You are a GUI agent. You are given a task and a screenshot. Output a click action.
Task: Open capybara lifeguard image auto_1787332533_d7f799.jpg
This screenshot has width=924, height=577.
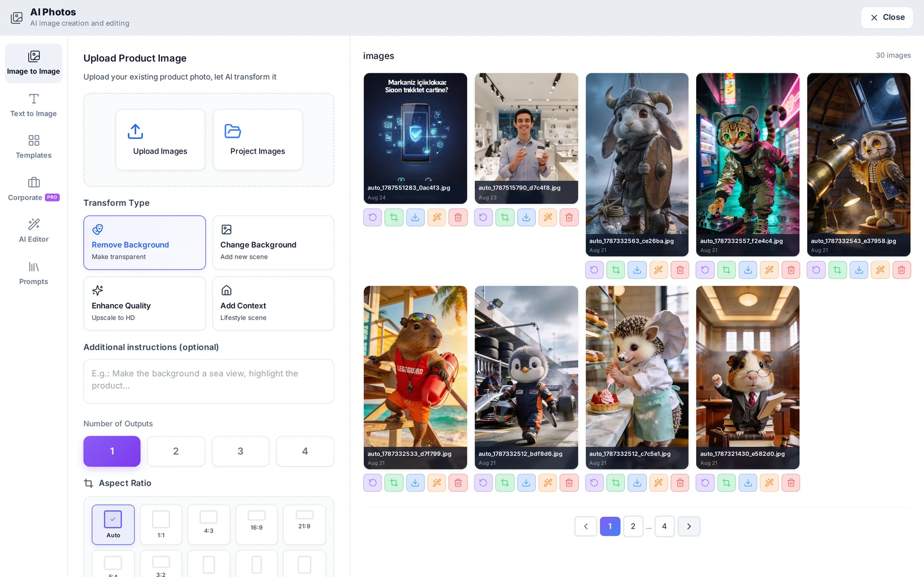(415, 378)
